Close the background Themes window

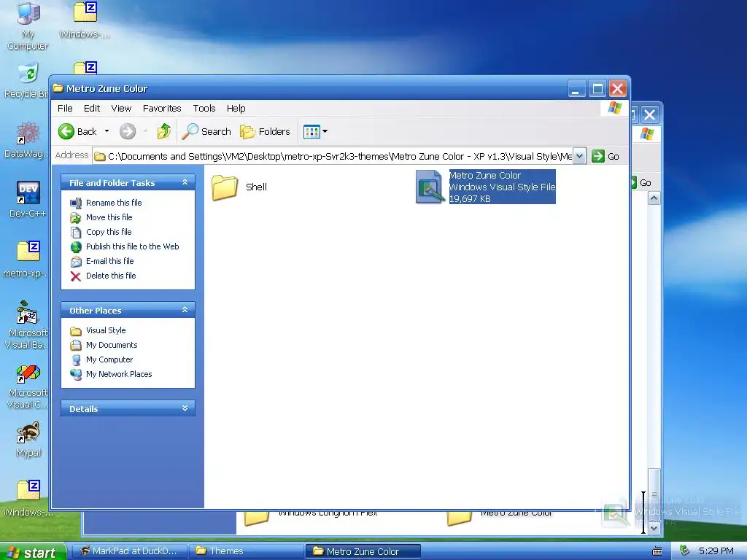point(650,114)
